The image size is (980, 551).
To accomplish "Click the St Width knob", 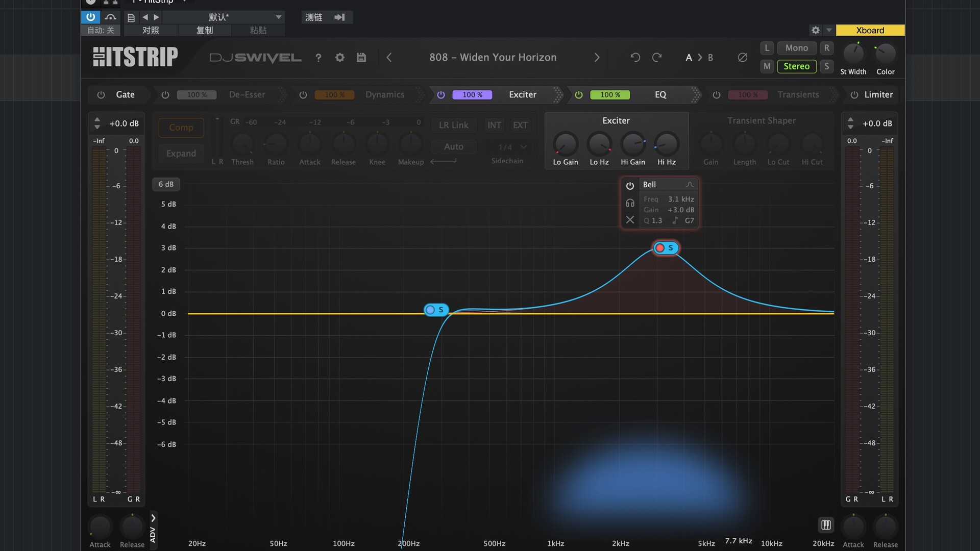I will [x=853, y=54].
